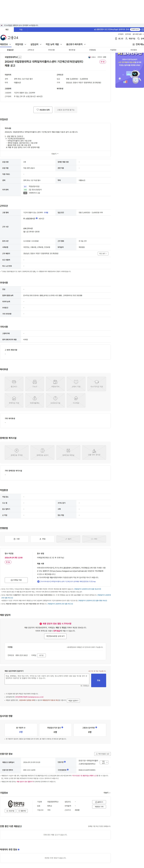The height and width of the screenshot is (868, 144).
Task: Click the 메일로 질문하기 button
Action: coord(73,701)
